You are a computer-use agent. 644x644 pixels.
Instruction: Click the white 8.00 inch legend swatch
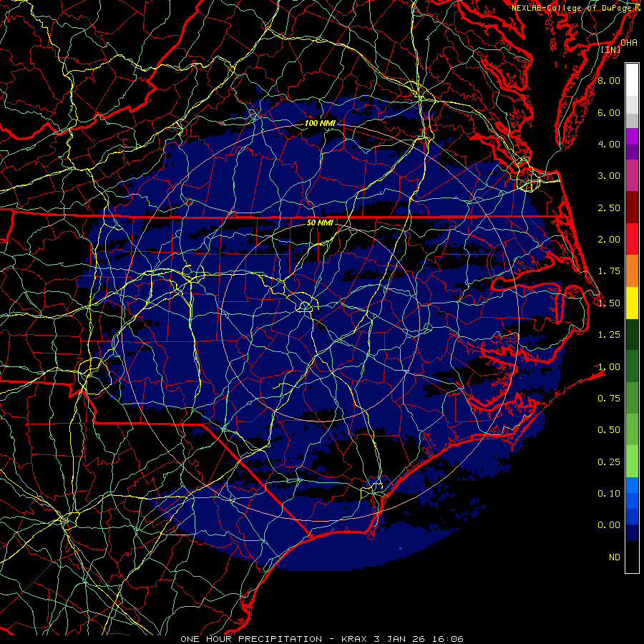pos(632,80)
